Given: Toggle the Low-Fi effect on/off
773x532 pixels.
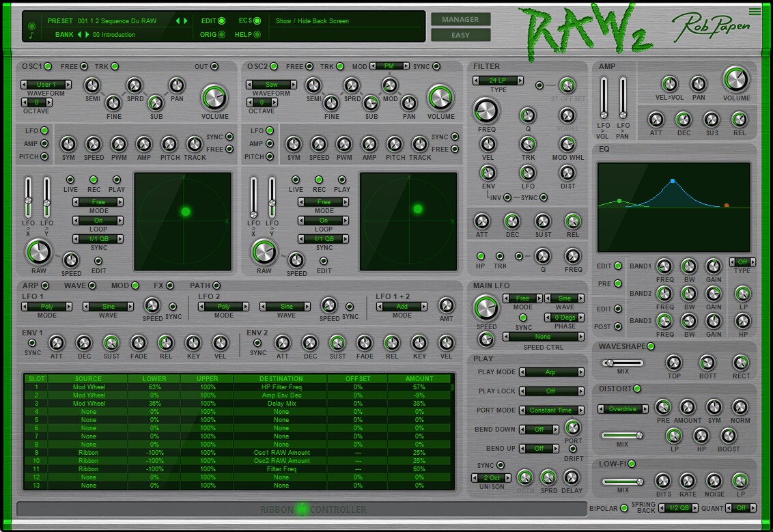Looking at the screenshot, I should [632, 464].
